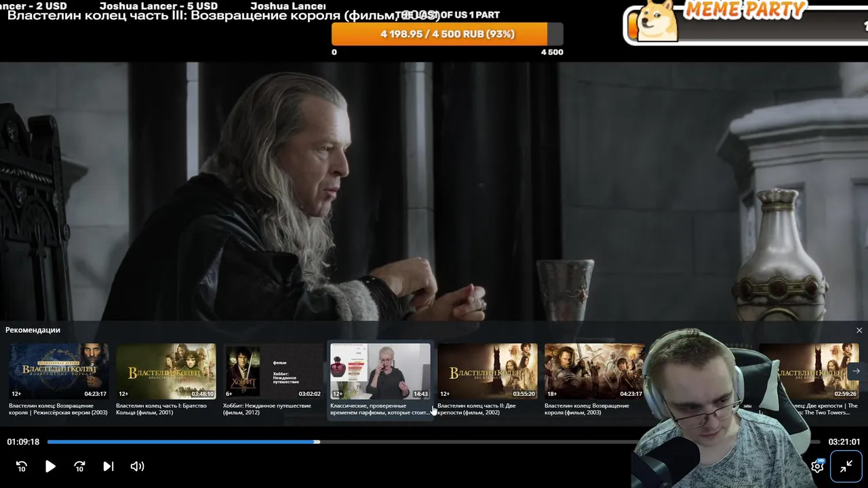Open the Классические парфюмы video thumbnail
Viewport: 868px width, 488px height.
point(380,371)
